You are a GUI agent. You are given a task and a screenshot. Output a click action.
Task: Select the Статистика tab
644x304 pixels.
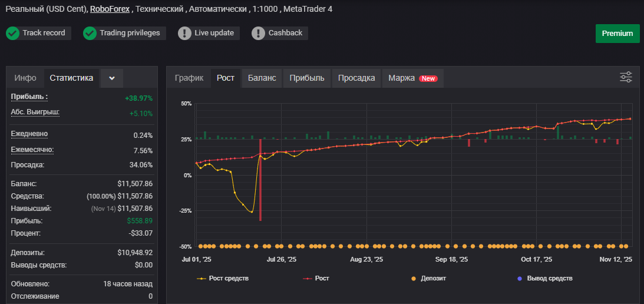tap(71, 78)
